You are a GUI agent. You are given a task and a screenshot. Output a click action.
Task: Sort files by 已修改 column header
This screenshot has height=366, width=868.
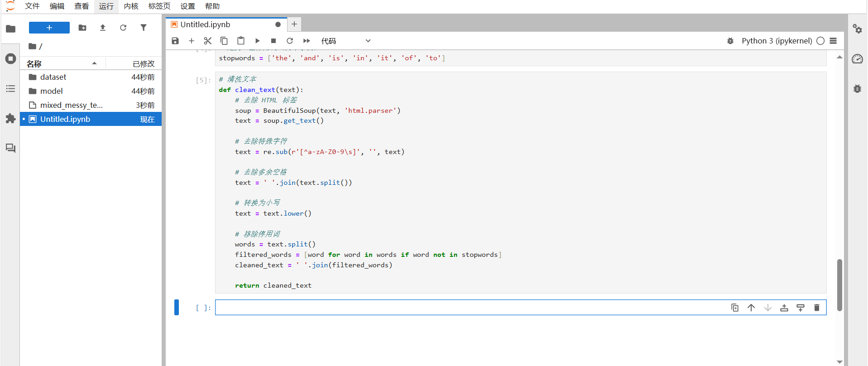134,63
